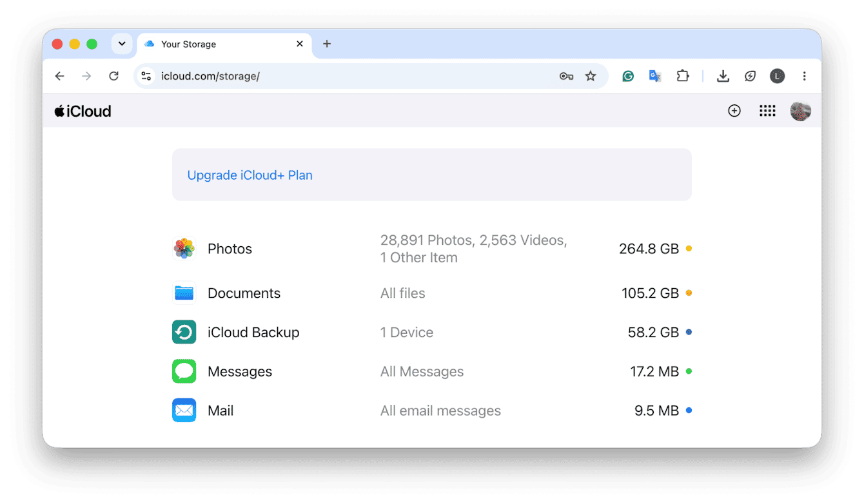Go to iCloud home via logo

click(x=83, y=111)
